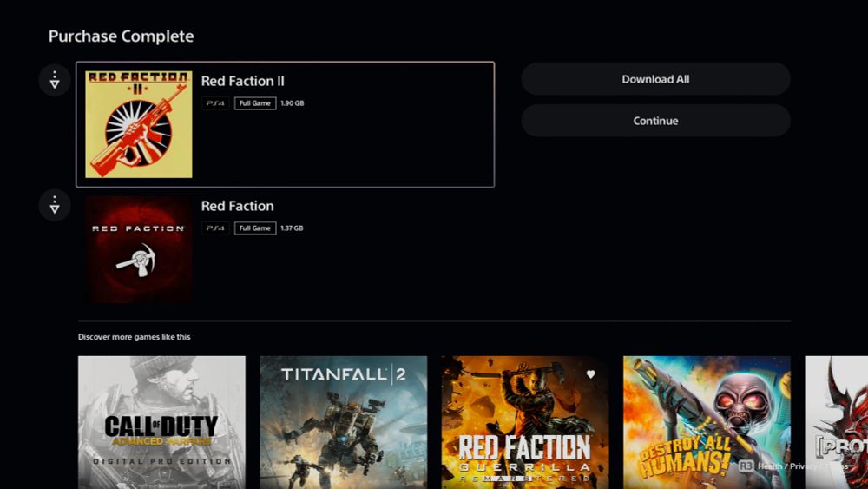Open the Destroy All Humans! tile

(707, 422)
